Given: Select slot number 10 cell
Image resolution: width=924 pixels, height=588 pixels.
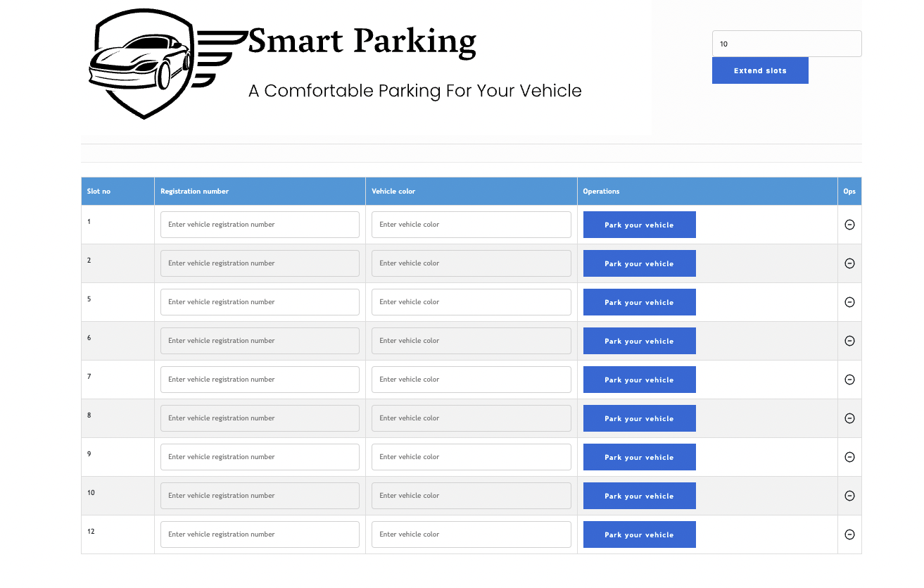Looking at the screenshot, I should 118,496.
